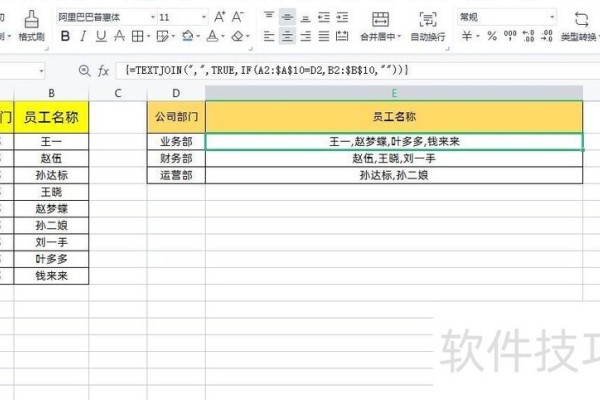Click the fx insert function icon
The width and height of the screenshot is (600, 400).
[x=103, y=71]
